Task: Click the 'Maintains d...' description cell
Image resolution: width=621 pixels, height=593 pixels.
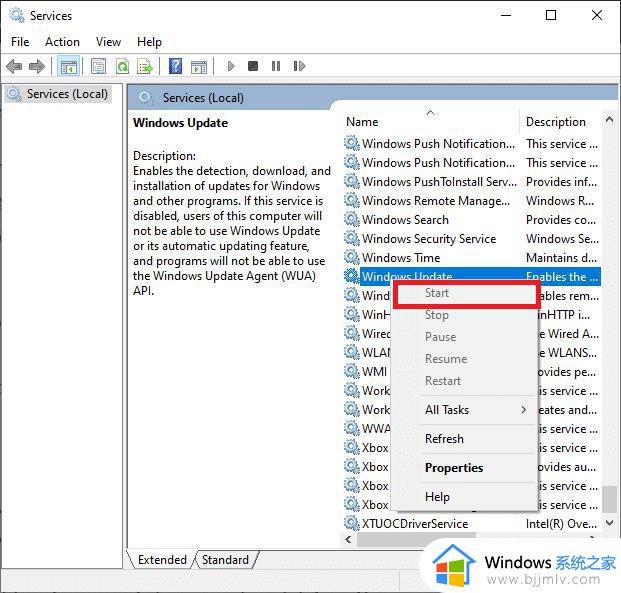Action: coord(561,257)
